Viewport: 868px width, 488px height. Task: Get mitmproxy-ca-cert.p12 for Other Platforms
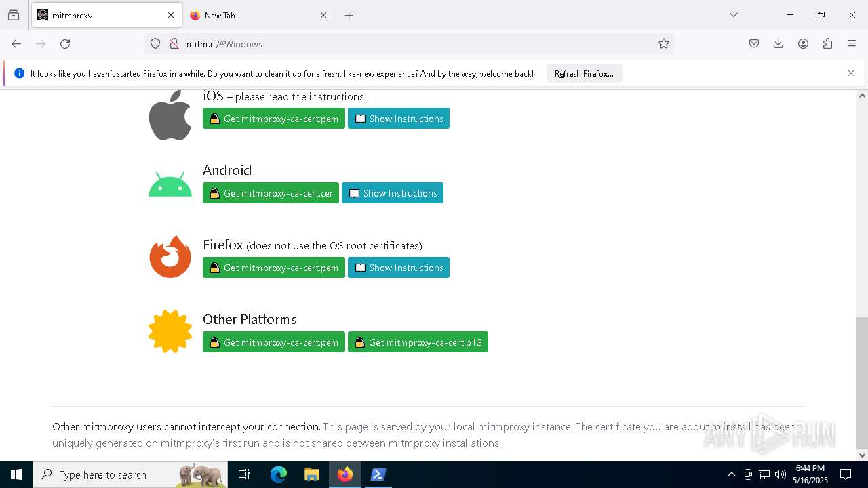418,342
